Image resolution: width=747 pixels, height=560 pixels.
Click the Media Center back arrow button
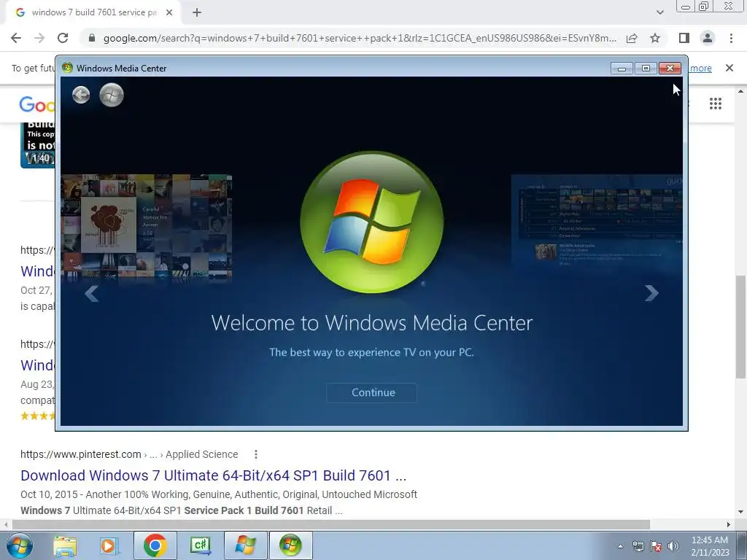[x=81, y=95]
